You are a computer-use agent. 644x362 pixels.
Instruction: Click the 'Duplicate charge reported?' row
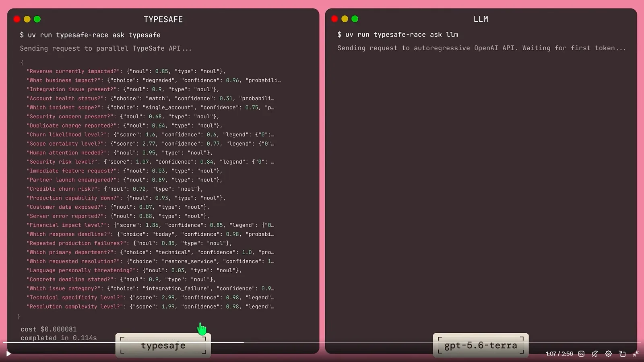tap(124, 125)
